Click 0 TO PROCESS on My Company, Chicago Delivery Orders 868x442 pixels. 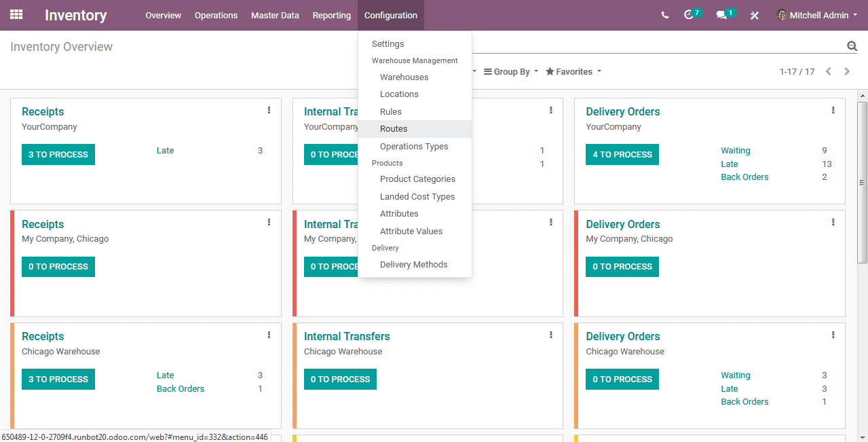622,267
